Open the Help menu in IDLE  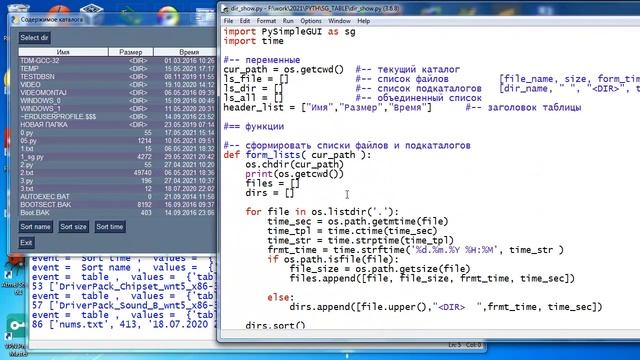[363, 21]
